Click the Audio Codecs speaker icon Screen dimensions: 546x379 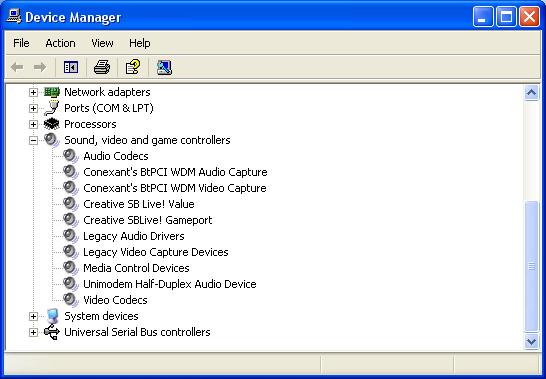coord(71,156)
